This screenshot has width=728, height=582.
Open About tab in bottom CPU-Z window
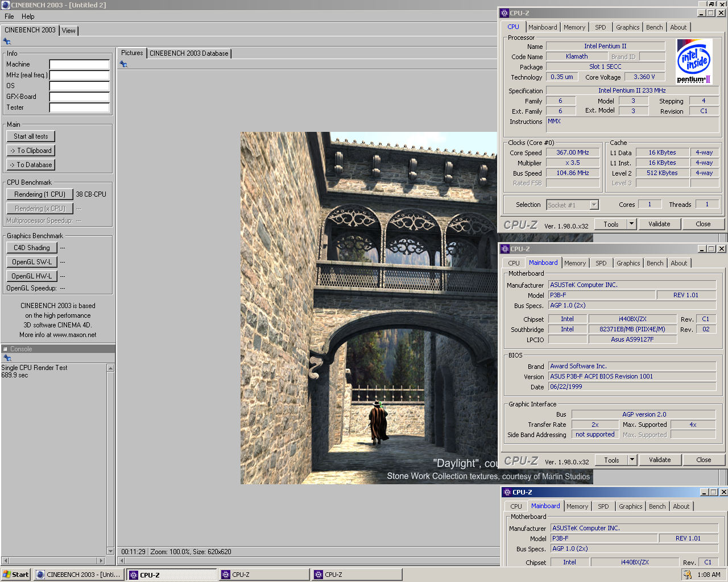[681, 506]
